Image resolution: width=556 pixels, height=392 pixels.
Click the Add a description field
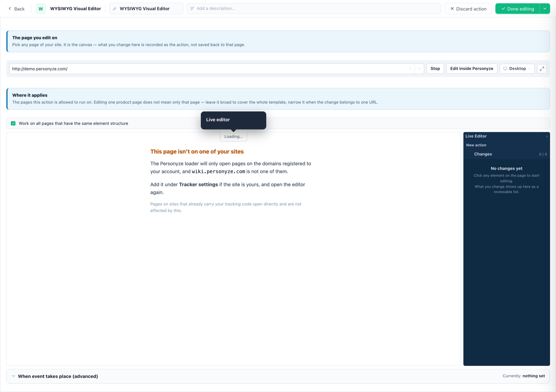pos(314,9)
